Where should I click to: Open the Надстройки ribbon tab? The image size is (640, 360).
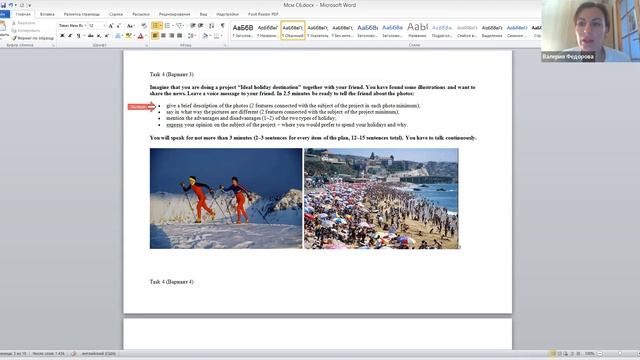(227, 14)
